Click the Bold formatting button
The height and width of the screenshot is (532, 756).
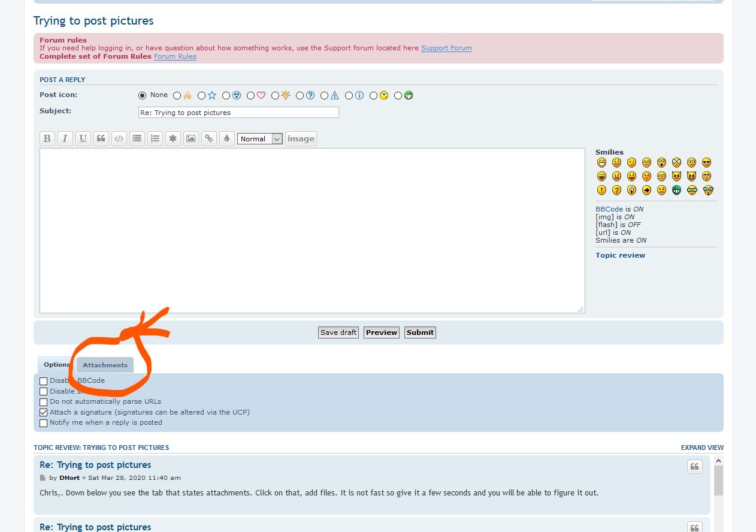47,138
